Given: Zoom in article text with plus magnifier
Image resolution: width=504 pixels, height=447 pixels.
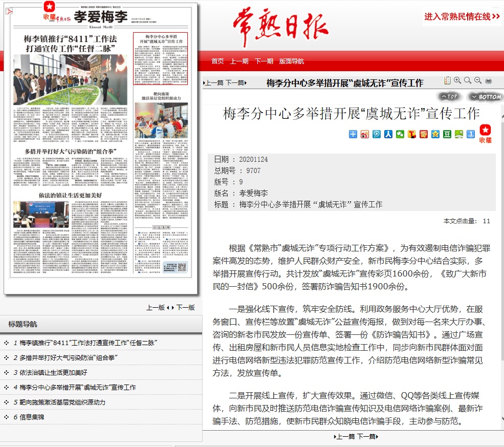Looking at the screenshot, I should click(x=457, y=80).
